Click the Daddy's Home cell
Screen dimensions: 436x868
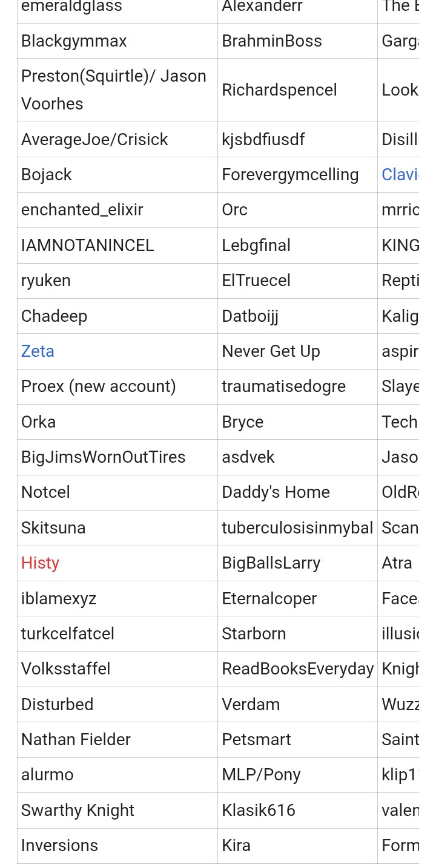coord(297,492)
